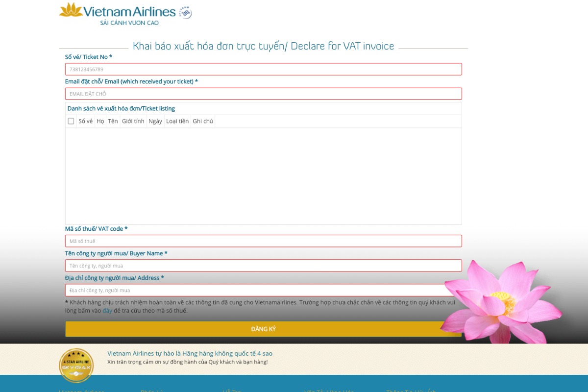Select the Họ column header
This screenshot has height=392, width=588.
(100, 121)
